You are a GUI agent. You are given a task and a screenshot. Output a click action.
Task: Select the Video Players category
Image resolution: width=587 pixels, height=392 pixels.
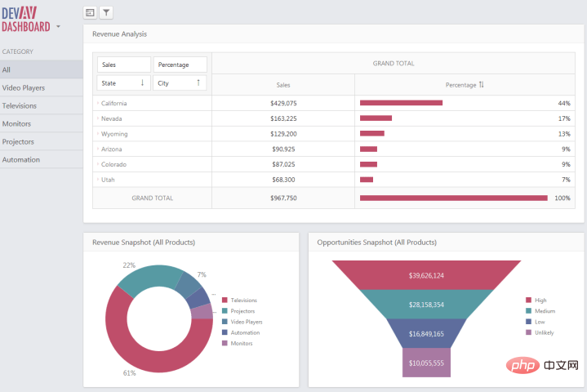click(41, 87)
